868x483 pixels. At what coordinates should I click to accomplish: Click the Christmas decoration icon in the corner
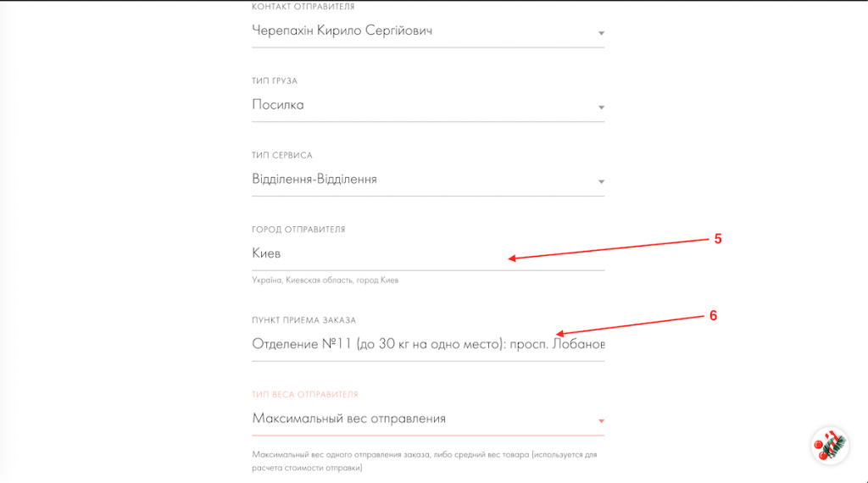[x=828, y=445]
